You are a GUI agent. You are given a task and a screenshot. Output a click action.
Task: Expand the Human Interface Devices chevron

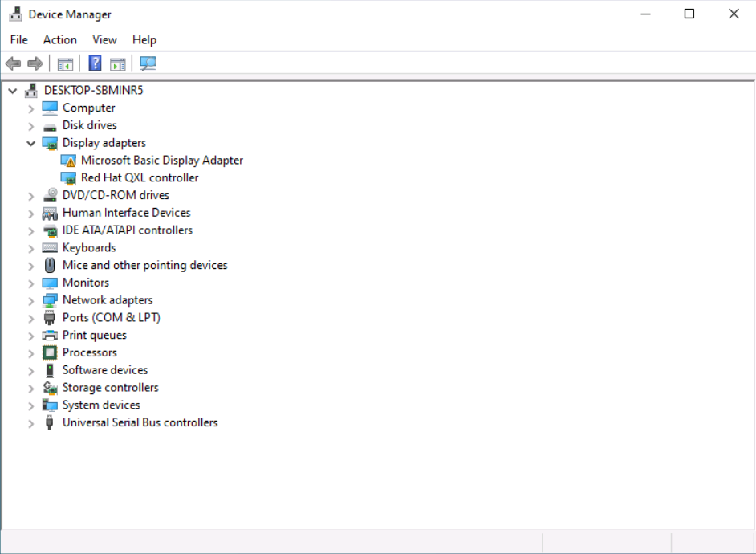[x=30, y=214]
